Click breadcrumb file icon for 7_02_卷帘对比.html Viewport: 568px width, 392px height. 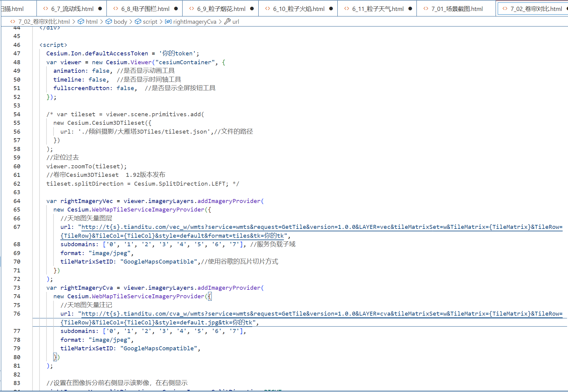pyautogui.click(x=13, y=22)
